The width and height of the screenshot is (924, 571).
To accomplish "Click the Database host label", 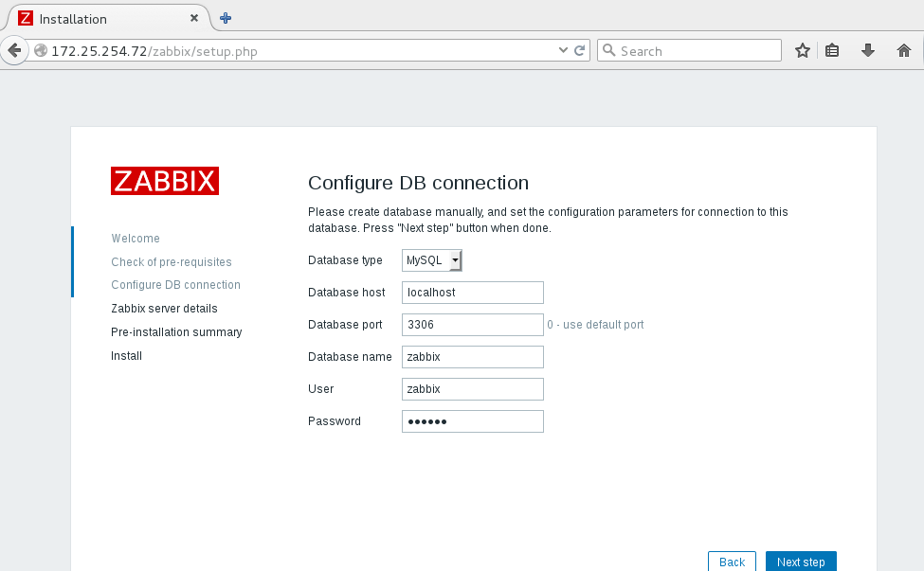I will pyautogui.click(x=347, y=293).
